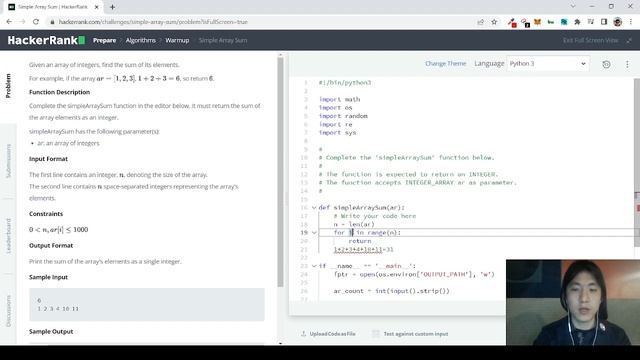Click the '1+2+3+4+10+11=31' line
Image resolution: width=640 pixels, height=360 pixels.
[x=363, y=249]
